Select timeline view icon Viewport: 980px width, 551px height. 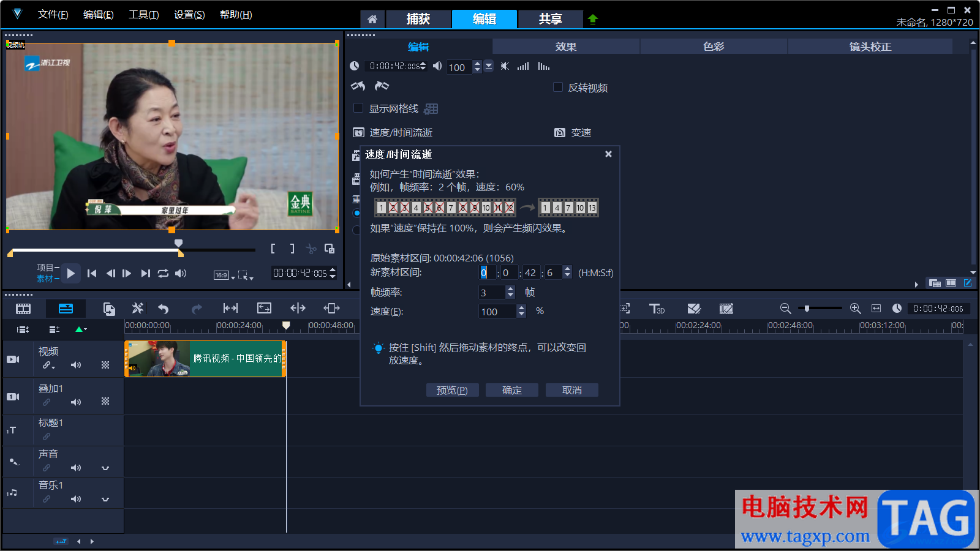pos(66,309)
